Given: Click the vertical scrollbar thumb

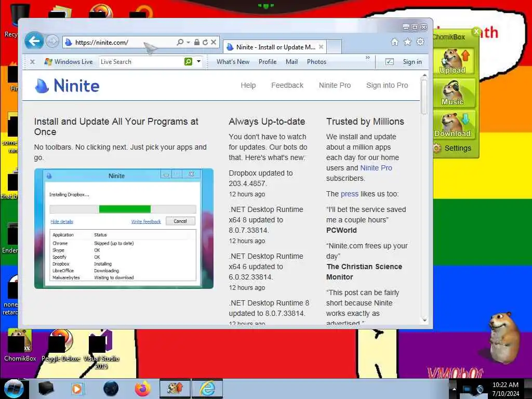Looking at the screenshot, I should coord(424,96).
